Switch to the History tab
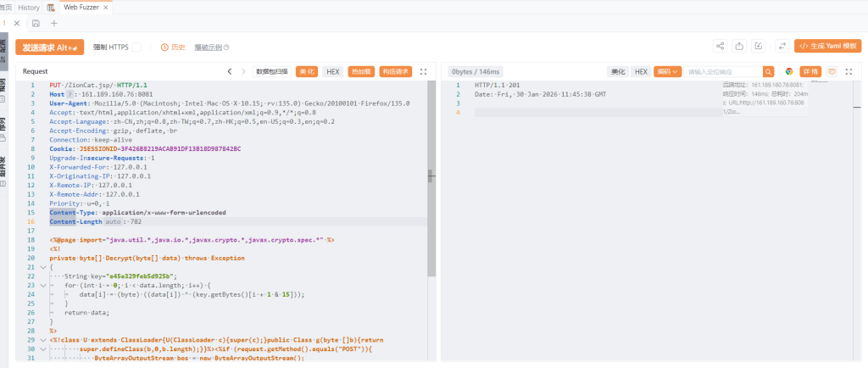 (x=29, y=7)
